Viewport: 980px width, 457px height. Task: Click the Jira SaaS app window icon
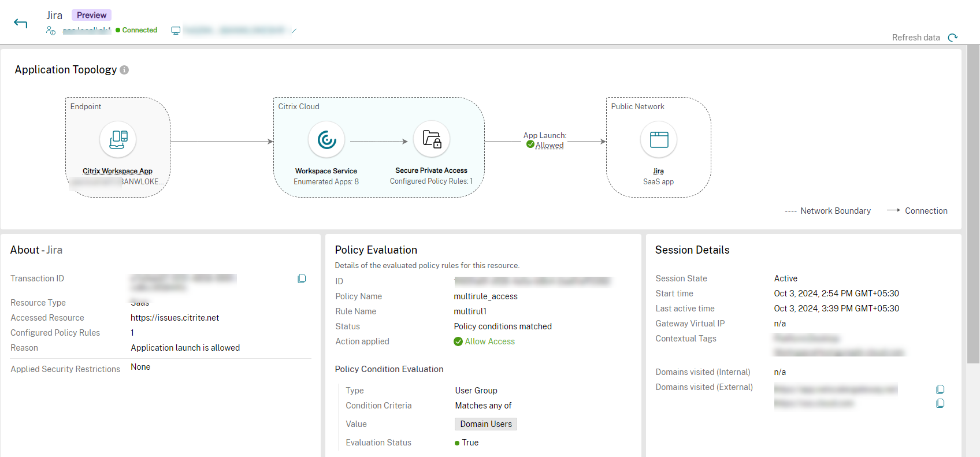click(x=659, y=139)
